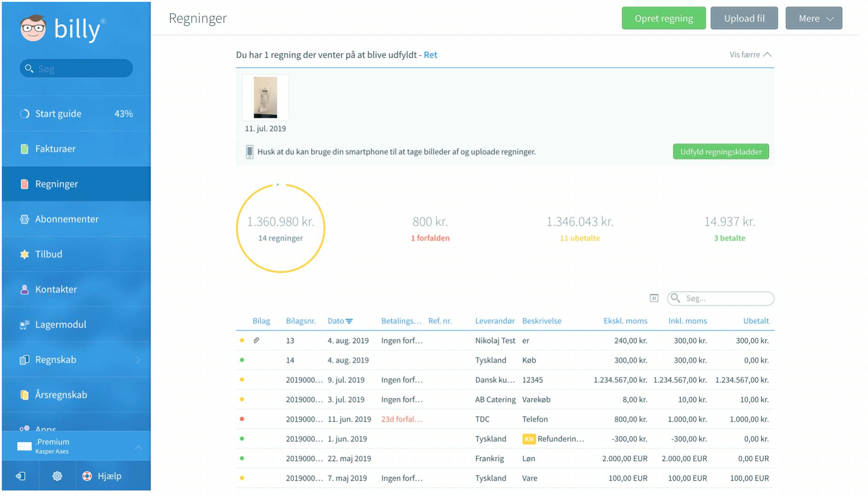Collapse section with Vis færre
Screen dimensions: 868x496
click(x=750, y=55)
